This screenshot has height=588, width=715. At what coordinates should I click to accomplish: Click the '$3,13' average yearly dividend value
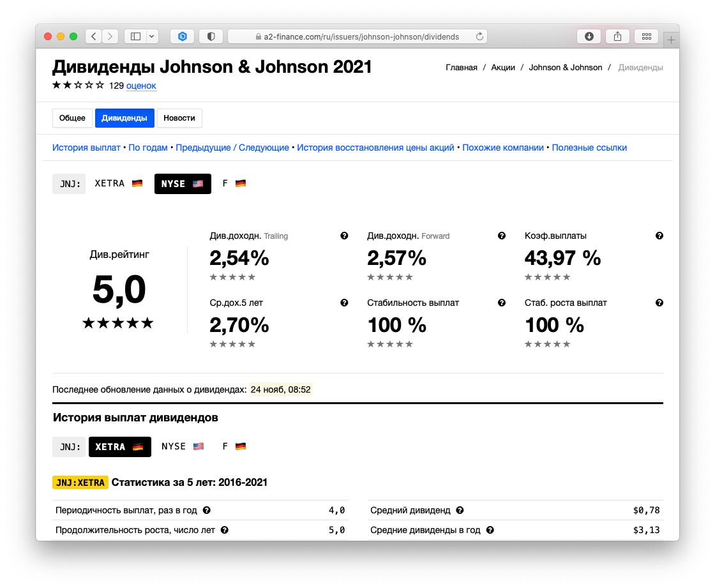[x=646, y=530]
